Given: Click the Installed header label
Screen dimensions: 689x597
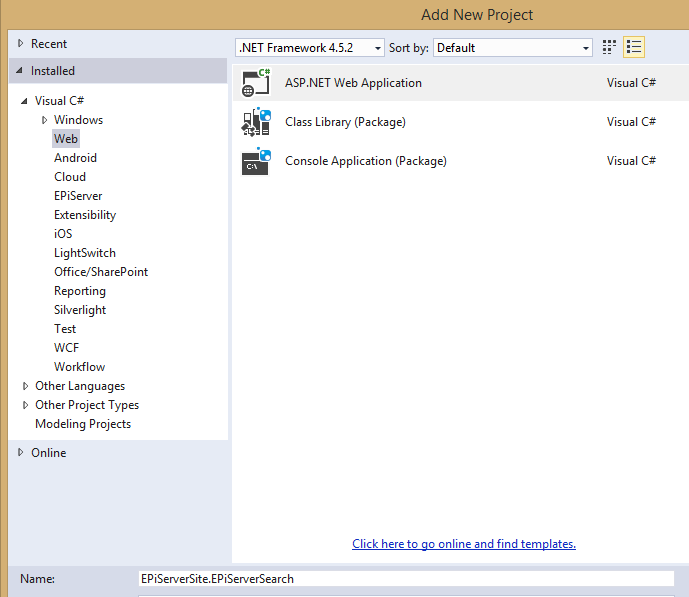Looking at the screenshot, I should click(53, 71).
